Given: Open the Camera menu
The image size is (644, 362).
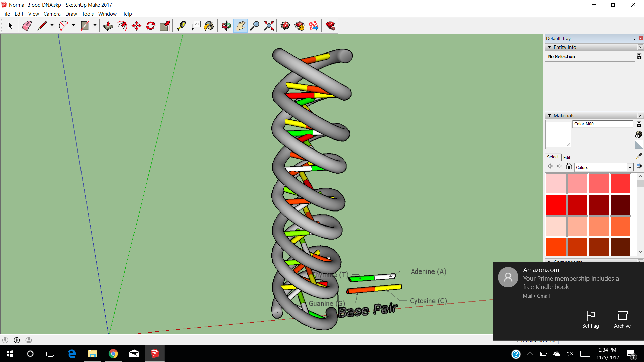Looking at the screenshot, I should 52,14.
